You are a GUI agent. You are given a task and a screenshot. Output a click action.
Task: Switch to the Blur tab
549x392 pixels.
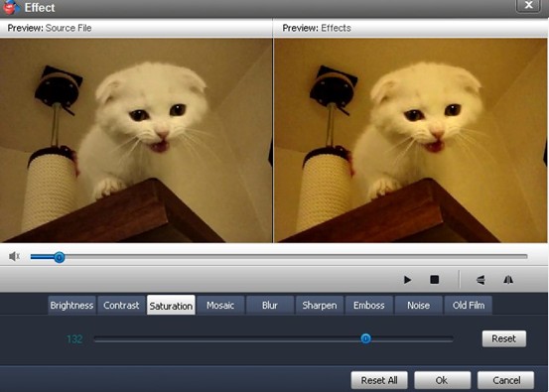pos(270,306)
